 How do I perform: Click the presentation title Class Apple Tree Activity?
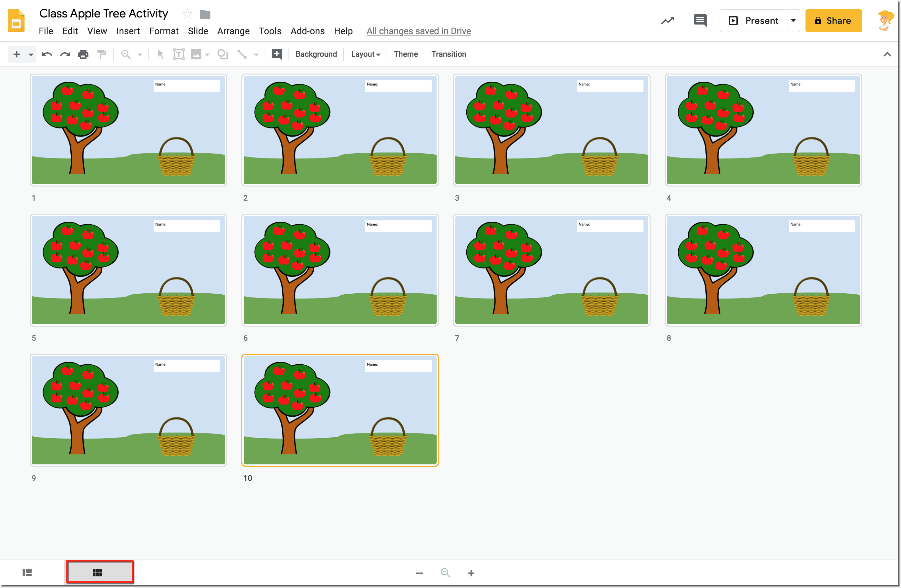click(103, 14)
